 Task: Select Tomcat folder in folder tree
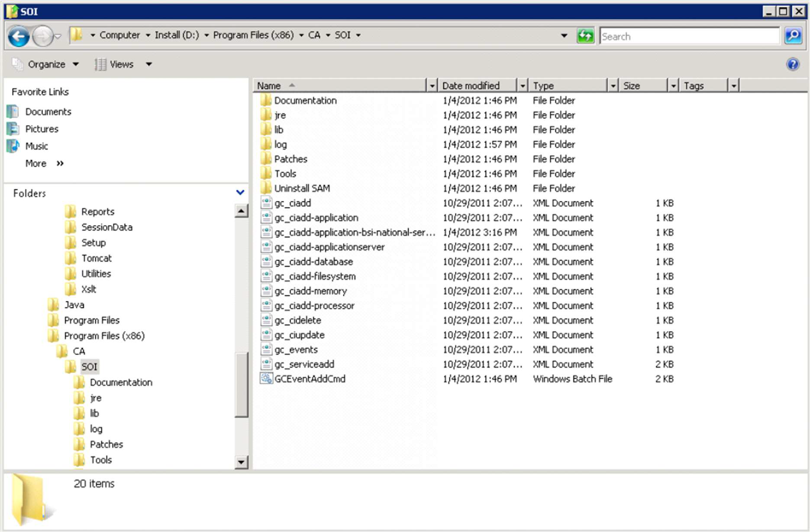click(x=96, y=258)
